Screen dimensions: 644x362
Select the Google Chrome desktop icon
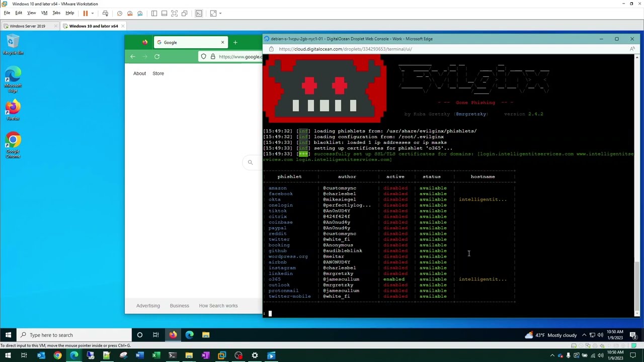(x=13, y=146)
